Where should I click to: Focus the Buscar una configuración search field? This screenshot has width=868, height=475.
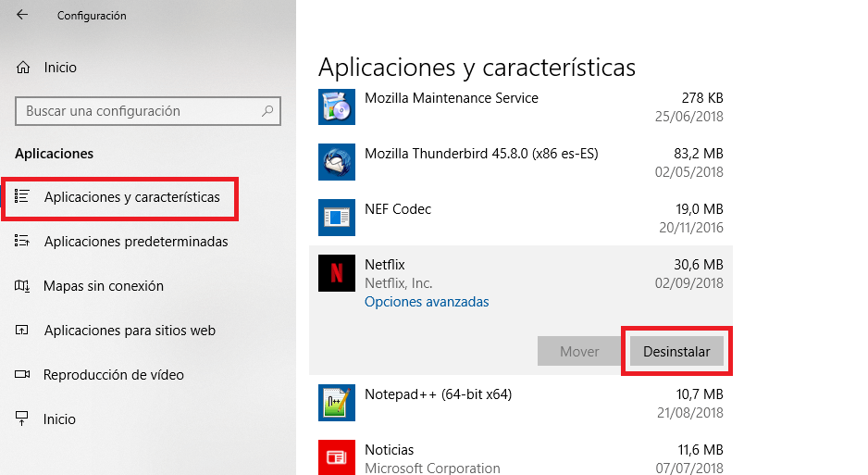[148, 111]
